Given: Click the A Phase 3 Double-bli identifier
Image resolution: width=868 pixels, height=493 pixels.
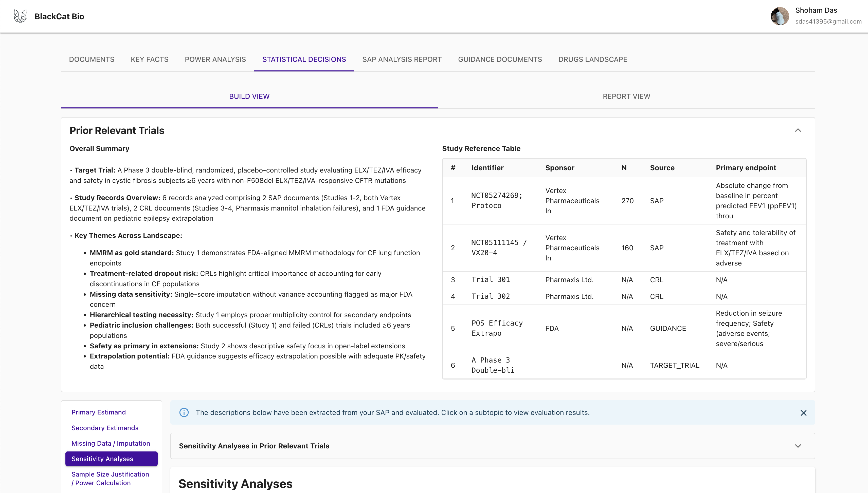Looking at the screenshot, I should [x=493, y=365].
